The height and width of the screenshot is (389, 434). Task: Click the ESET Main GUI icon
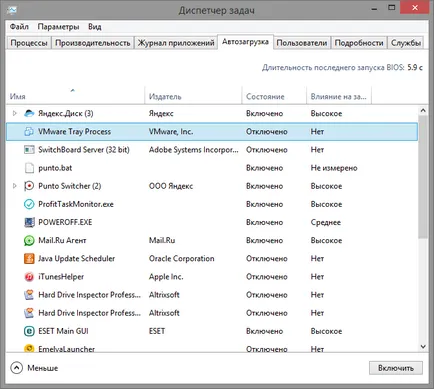coord(29,331)
